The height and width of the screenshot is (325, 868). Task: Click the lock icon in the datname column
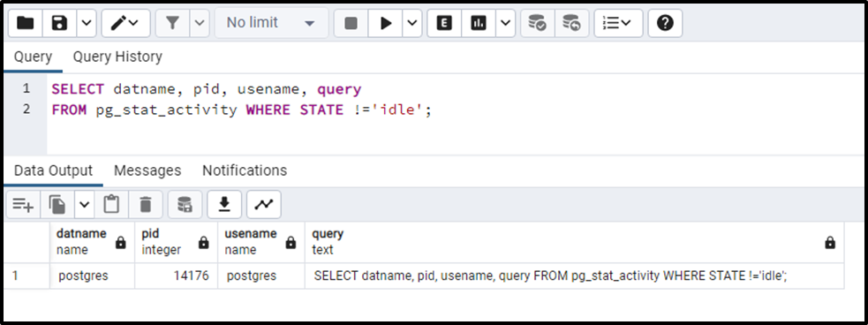point(121,243)
